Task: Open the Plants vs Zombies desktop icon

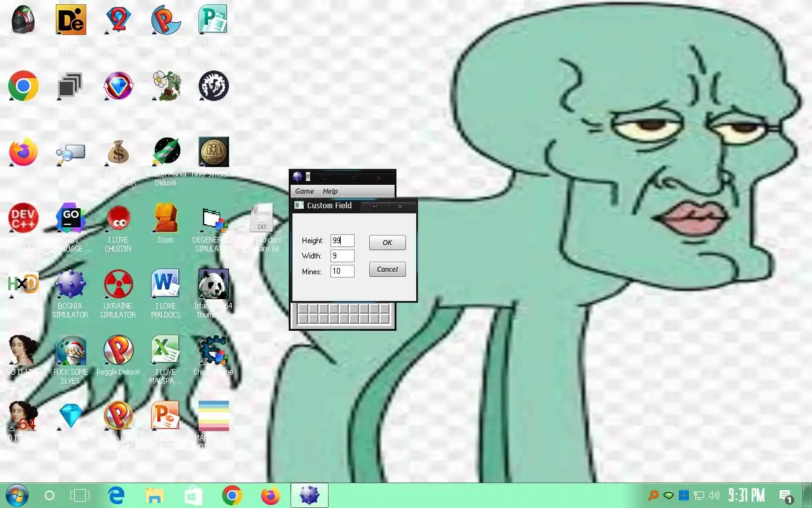Action: [x=166, y=86]
